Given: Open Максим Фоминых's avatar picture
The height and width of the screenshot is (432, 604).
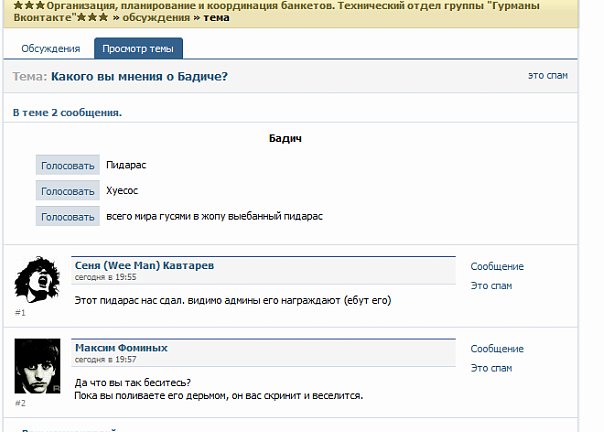Looking at the screenshot, I should tap(37, 366).
